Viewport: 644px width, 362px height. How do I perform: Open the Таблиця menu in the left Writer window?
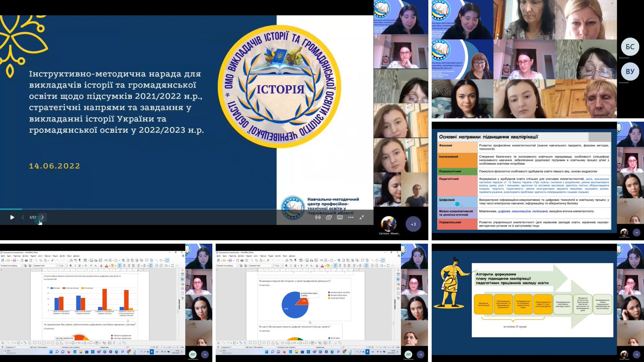(x=47, y=256)
